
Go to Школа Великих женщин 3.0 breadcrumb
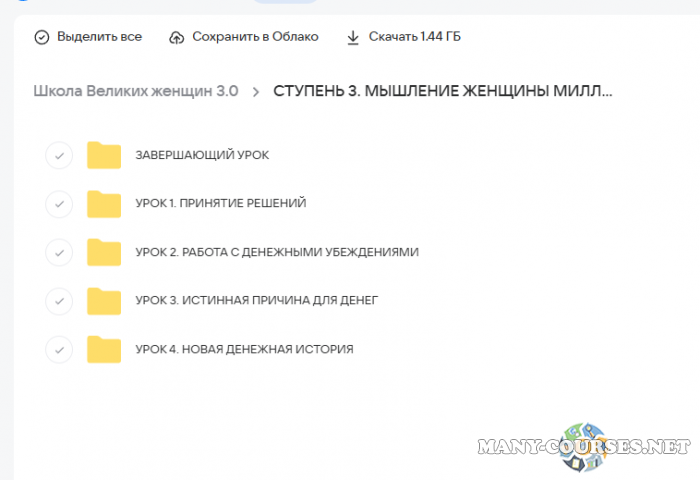click(136, 91)
